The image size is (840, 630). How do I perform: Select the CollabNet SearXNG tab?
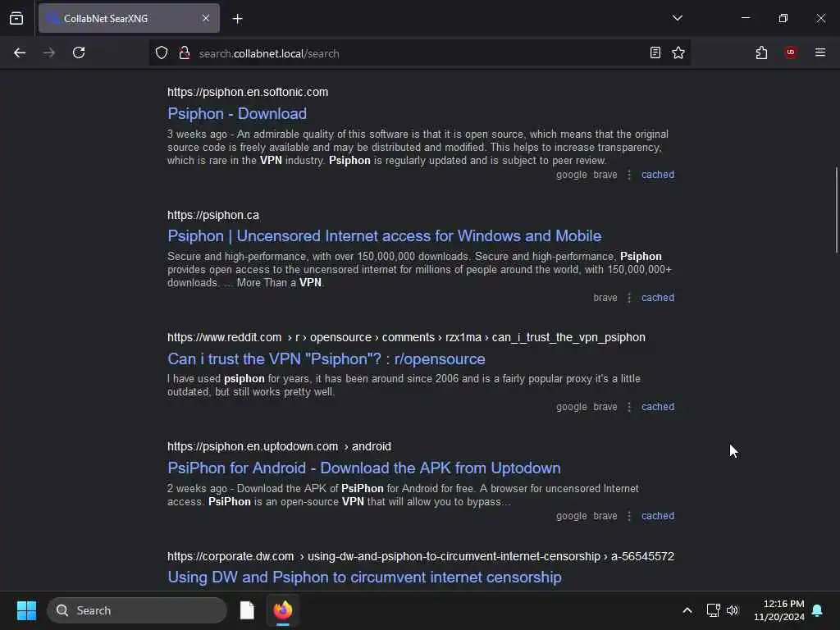pos(129,18)
